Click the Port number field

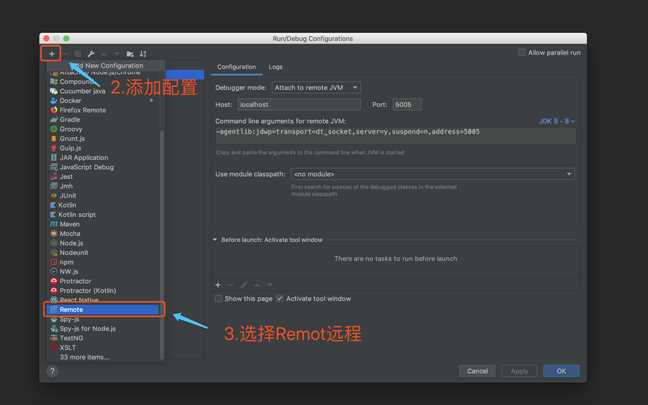coord(407,105)
